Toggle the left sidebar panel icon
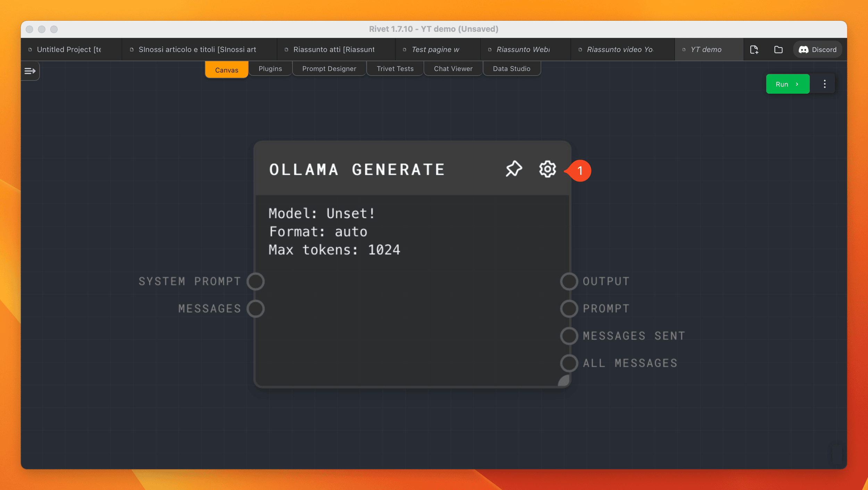The image size is (868, 490). (x=30, y=71)
